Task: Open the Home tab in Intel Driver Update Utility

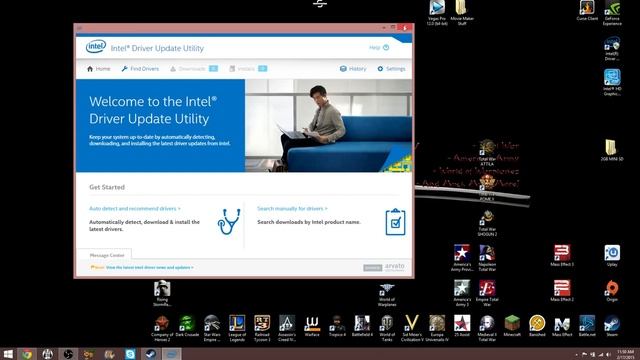Action: pyautogui.click(x=98, y=69)
